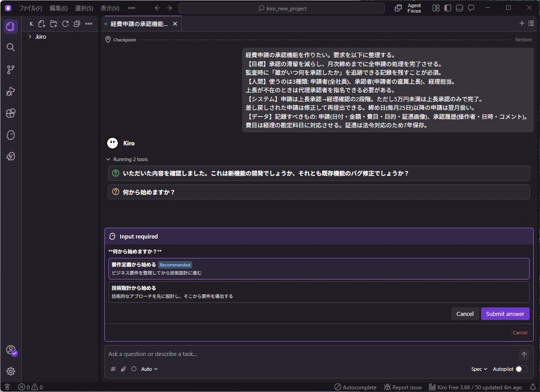Toggle bottom panel visibility icon

pyautogui.click(x=459, y=8)
